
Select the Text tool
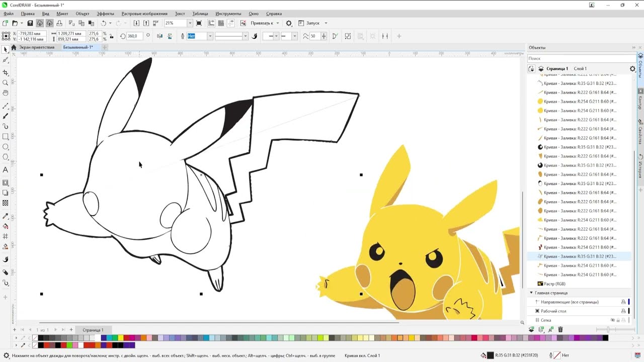pos(6,169)
